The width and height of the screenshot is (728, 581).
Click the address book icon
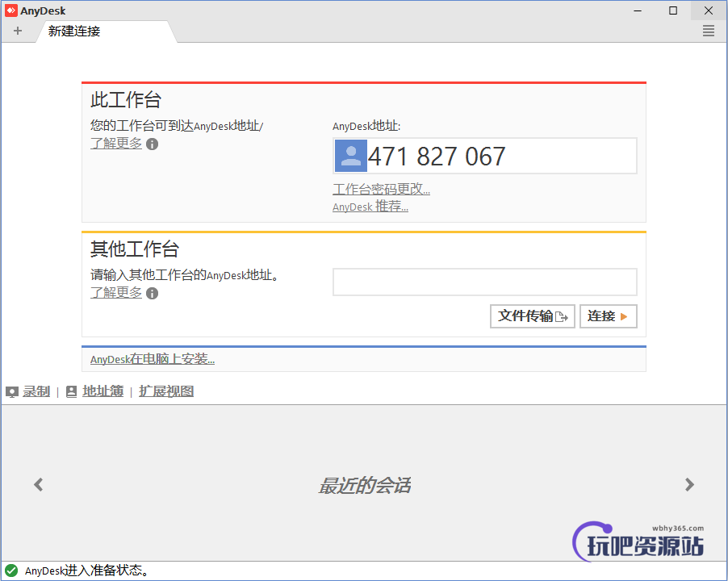pos(72,392)
